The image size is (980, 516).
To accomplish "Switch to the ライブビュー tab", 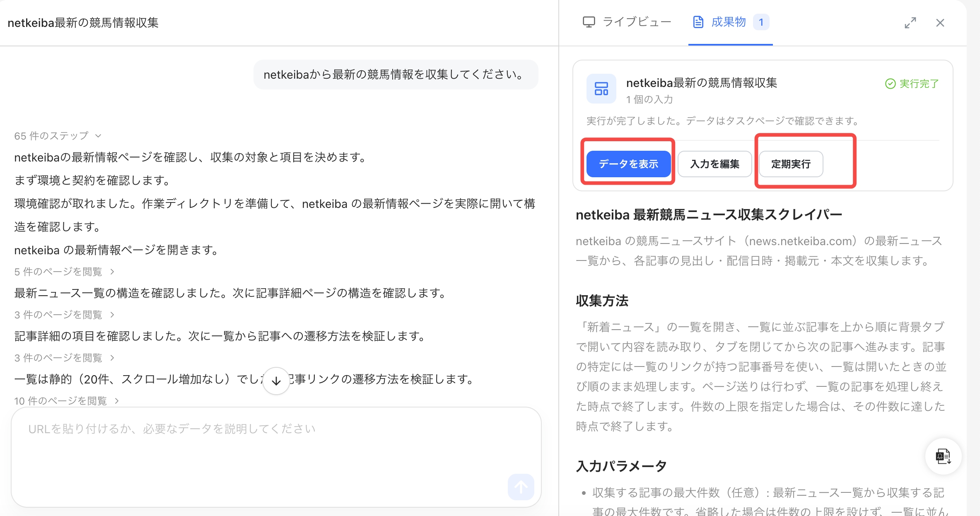I will 627,22.
